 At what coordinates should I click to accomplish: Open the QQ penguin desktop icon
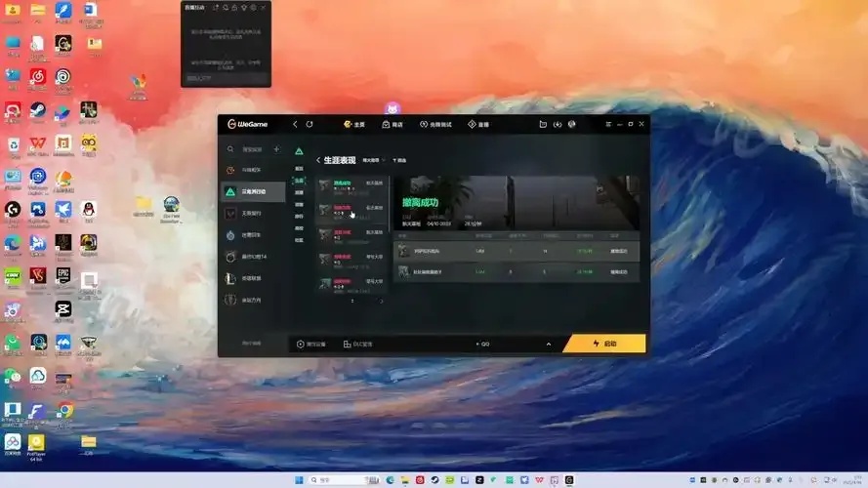coord(89,212)
